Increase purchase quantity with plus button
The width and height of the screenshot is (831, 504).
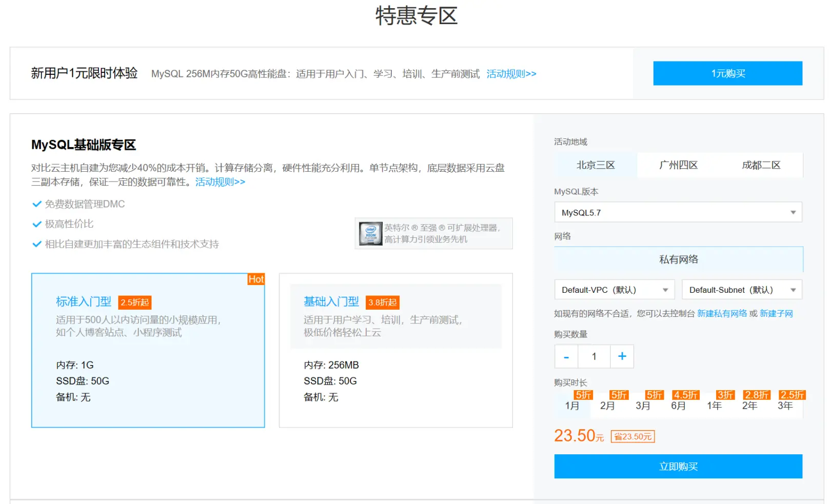(622, 356)
